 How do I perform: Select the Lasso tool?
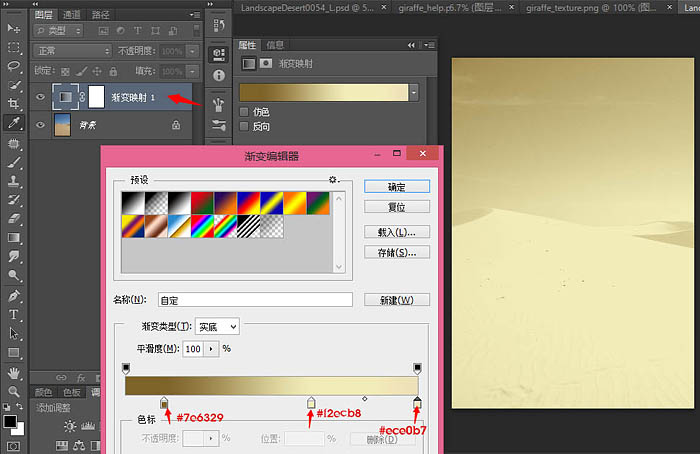(x=14, y=66)
